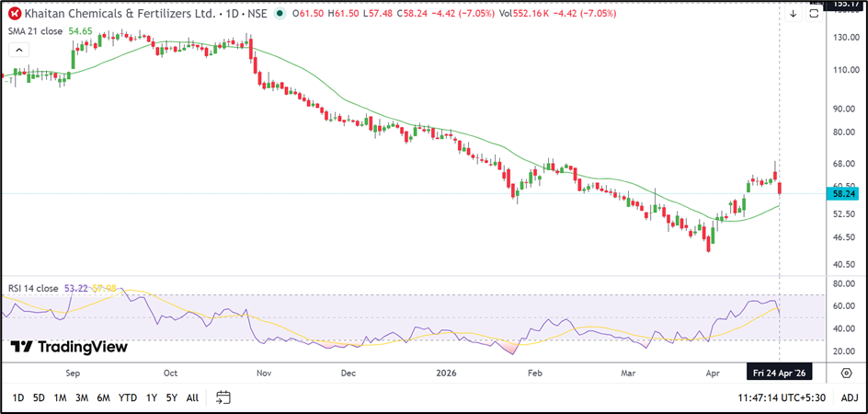Toggle ADJ adjusted data button

tap(850, 397)
